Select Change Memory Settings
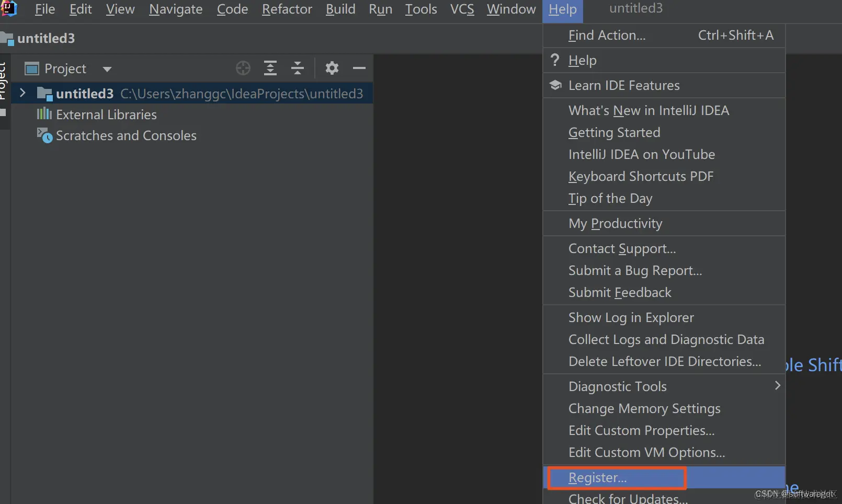This screenshot has height=504, width=842. [664, 408]
